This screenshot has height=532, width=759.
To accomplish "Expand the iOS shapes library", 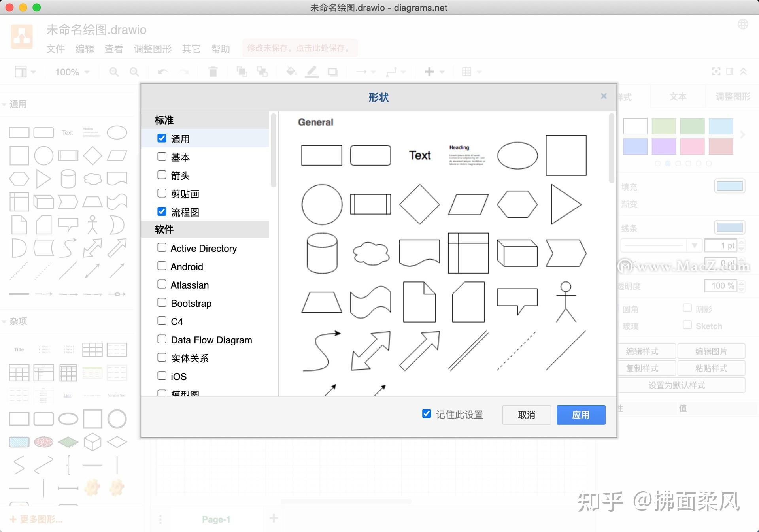I will (x=162, y=377).
